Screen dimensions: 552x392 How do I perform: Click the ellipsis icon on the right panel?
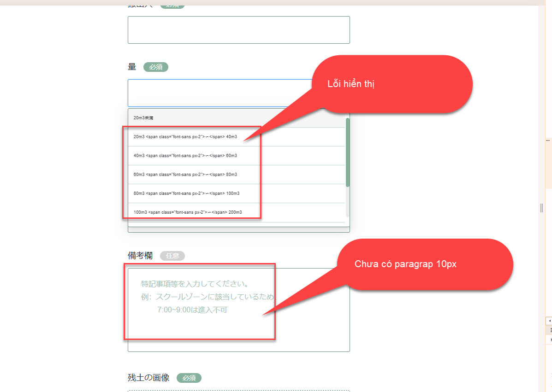548,140
